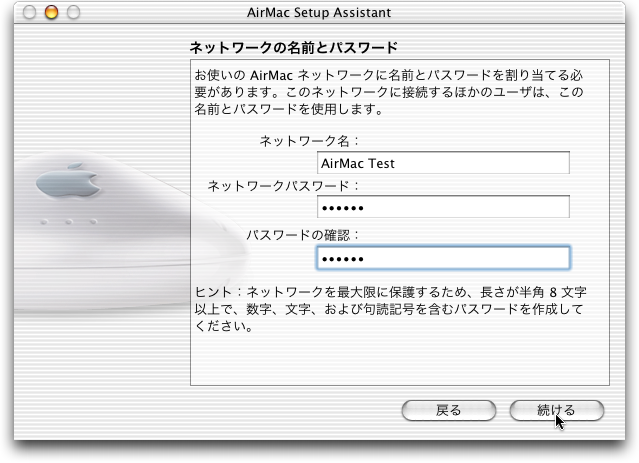Click the 続ける (Continue) button
639x463 pixels.
pyautogui.click(x=556, y=410)
